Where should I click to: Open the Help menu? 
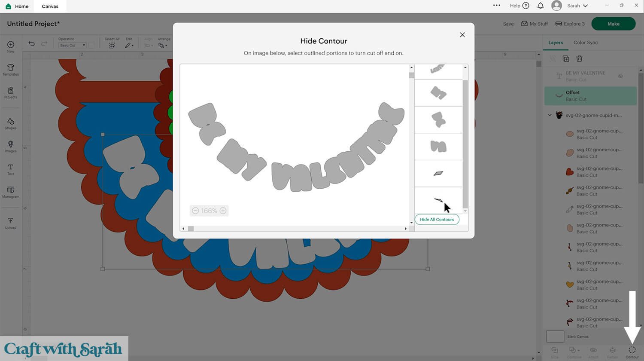pos(519,6)
